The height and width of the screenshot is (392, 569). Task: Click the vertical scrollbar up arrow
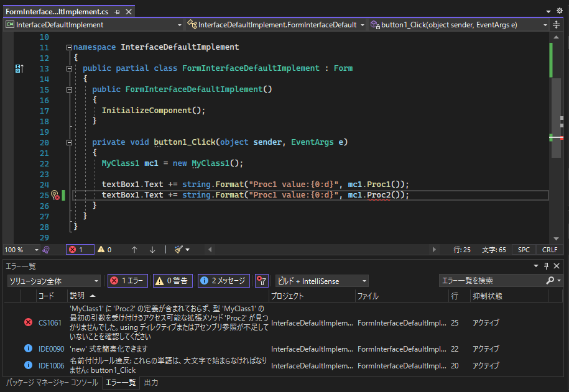pyautogui.click(x=557, y=37)
